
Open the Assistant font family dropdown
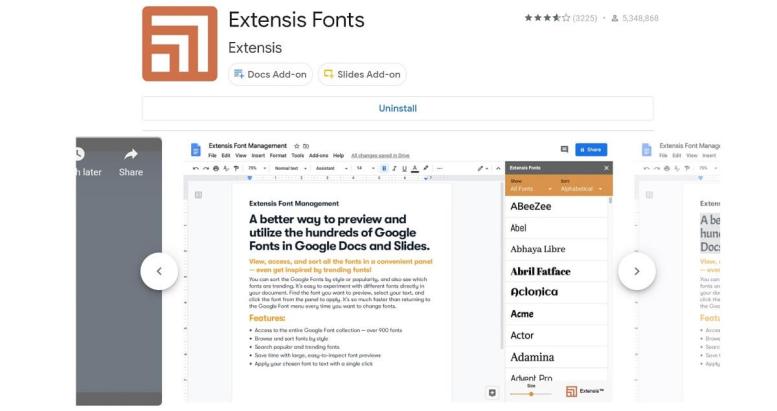(x=332, y=169)
